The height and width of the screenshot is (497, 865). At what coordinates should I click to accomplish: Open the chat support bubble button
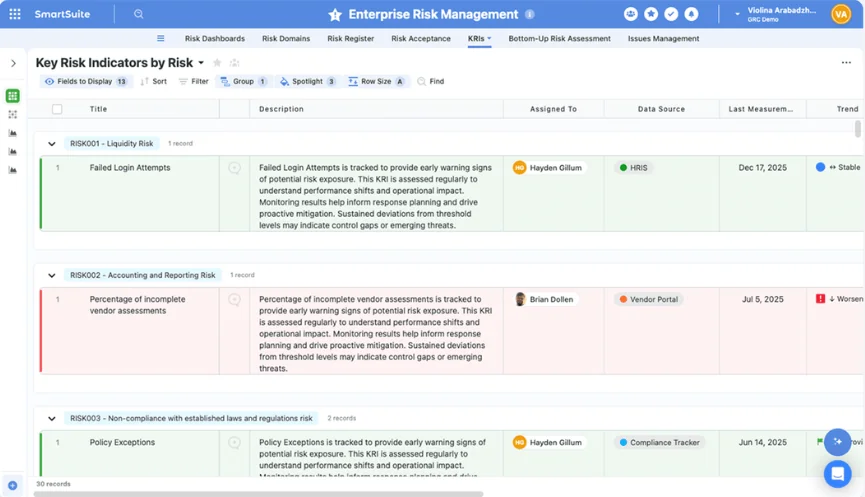click(837, 474)
